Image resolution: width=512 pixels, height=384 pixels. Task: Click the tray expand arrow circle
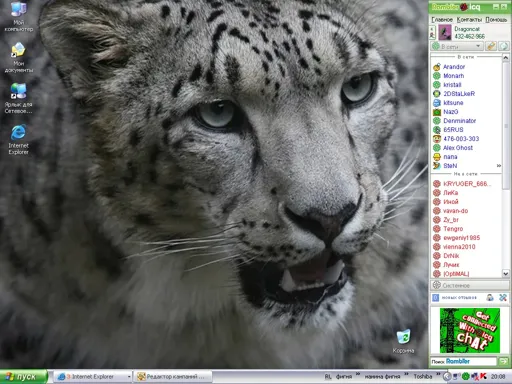pos(447,377)
